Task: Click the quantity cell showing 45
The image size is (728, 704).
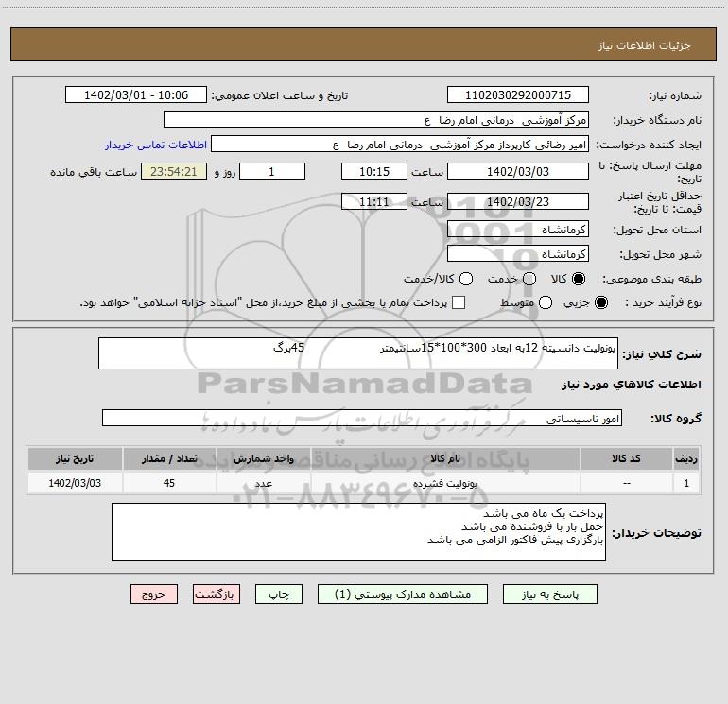Action: (x=169, y=483)
